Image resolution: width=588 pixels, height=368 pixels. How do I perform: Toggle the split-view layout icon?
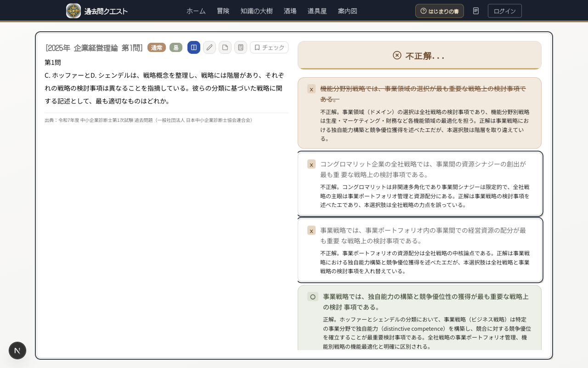194,47
